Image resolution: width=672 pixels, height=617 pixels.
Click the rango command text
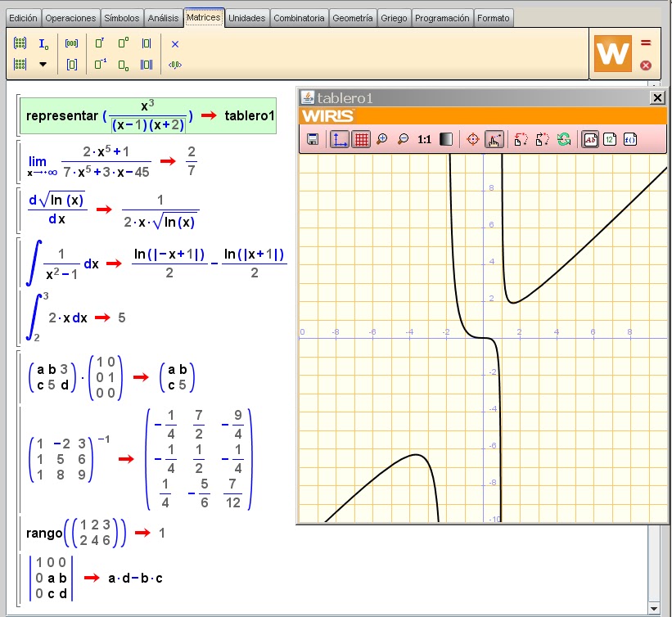pos(44,533)
